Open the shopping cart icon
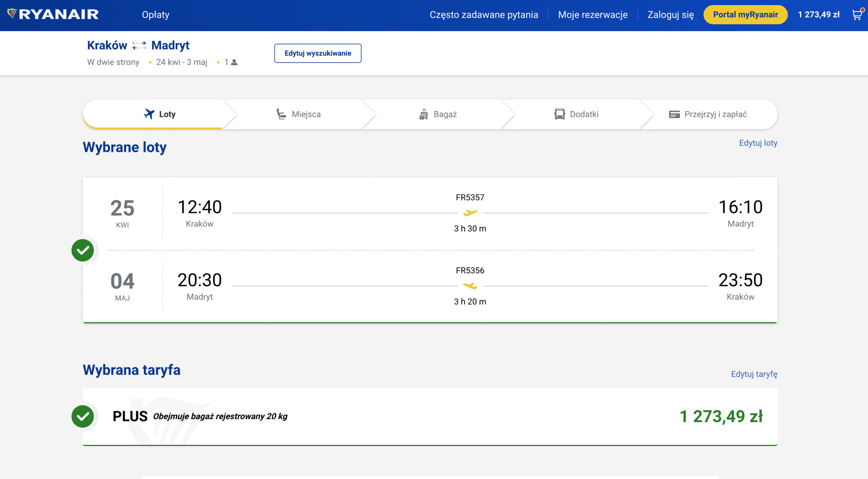 pos(857,15)
